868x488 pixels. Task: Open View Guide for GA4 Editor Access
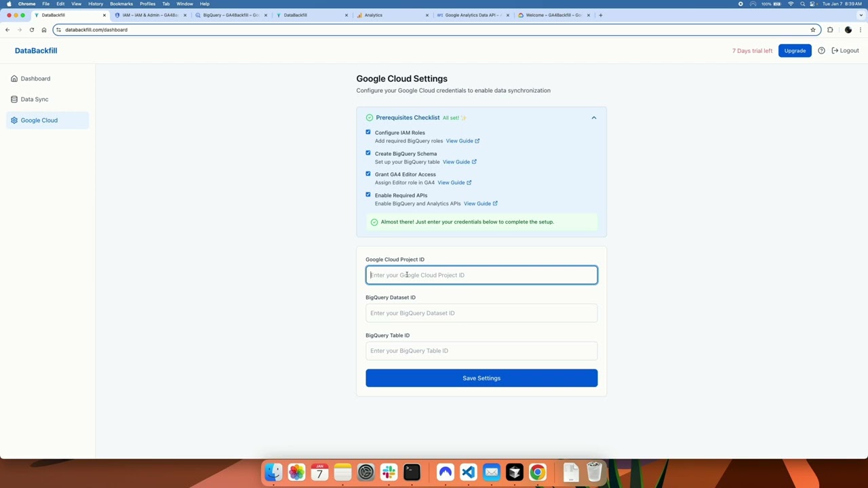click(454, 183)
